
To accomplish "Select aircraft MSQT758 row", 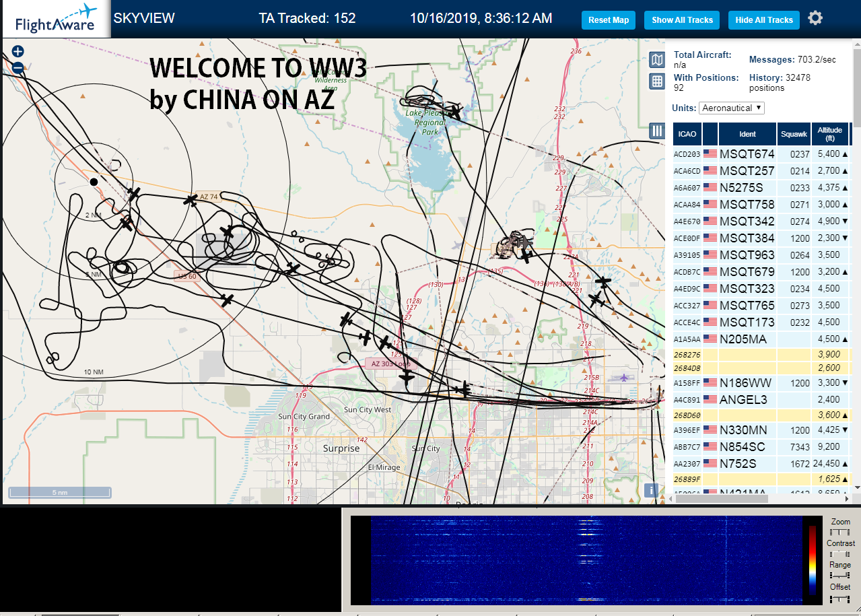I will (x=762, y=205).
